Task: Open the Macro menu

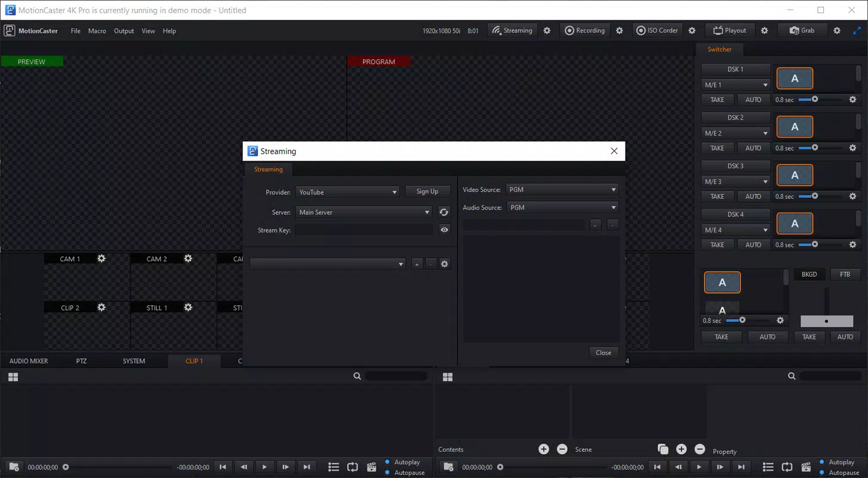Action: coord(97,31)
